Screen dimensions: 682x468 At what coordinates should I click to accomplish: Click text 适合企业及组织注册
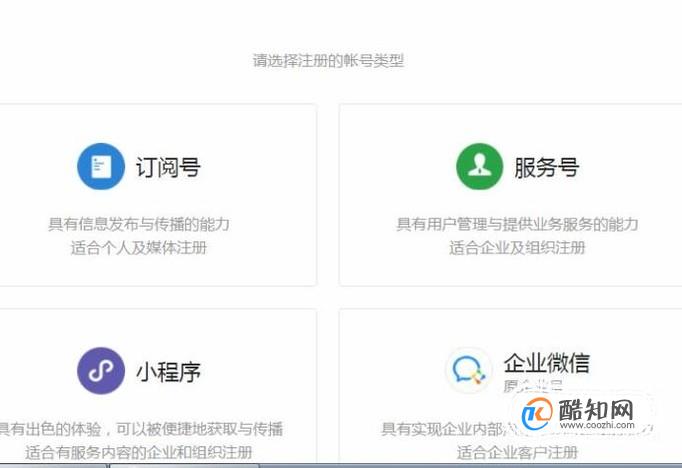click(x=517, y=248)
